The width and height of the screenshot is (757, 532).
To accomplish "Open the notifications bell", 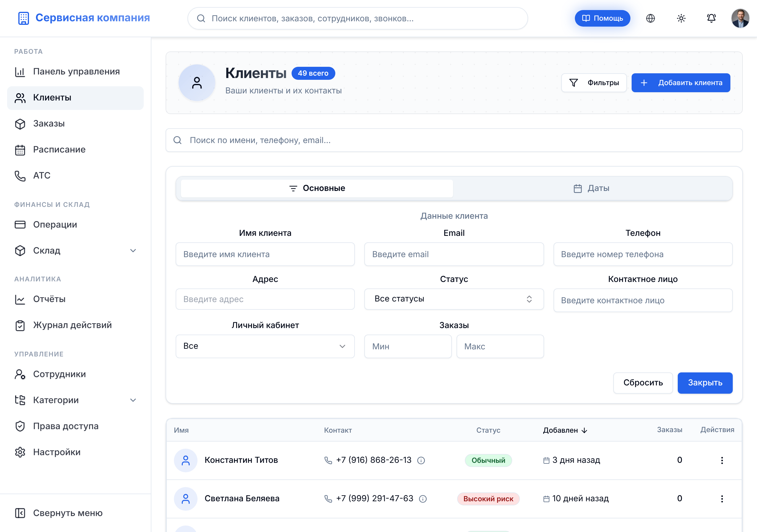I will point(711,18).
